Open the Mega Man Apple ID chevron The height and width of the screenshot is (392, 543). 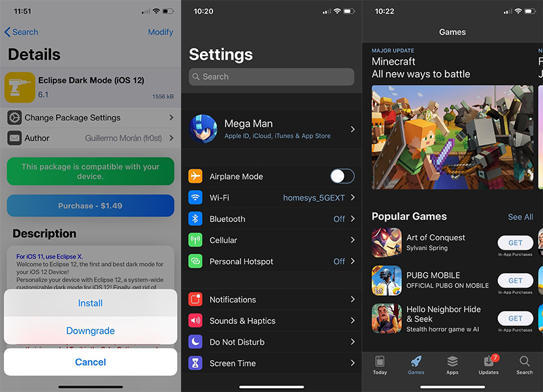pos(353,129)
